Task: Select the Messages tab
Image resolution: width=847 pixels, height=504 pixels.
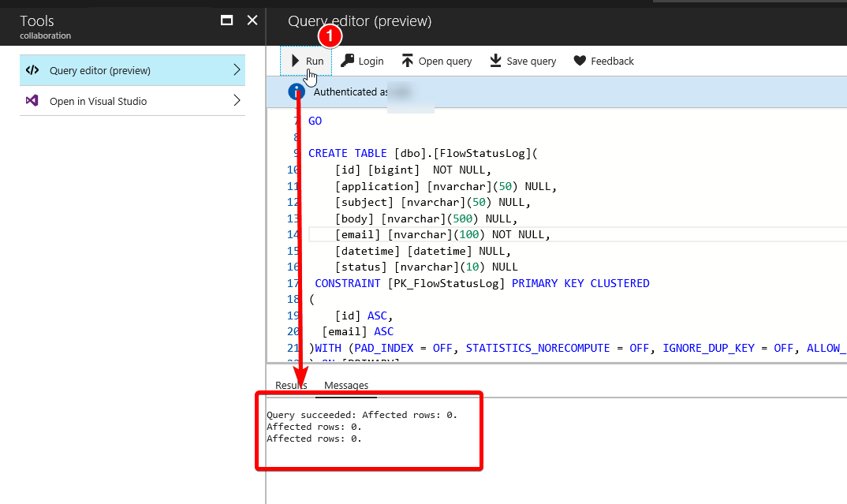Action: [x=345, y=385]
